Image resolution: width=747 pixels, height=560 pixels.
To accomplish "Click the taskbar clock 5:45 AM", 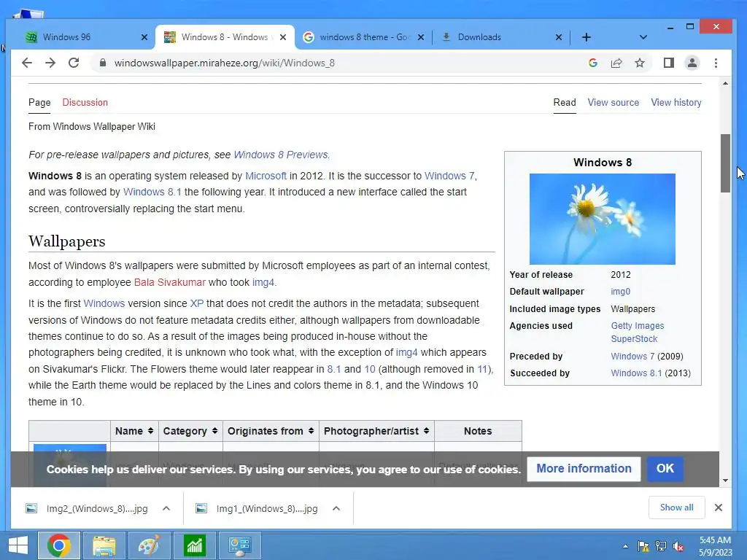I will click(715, 540).
